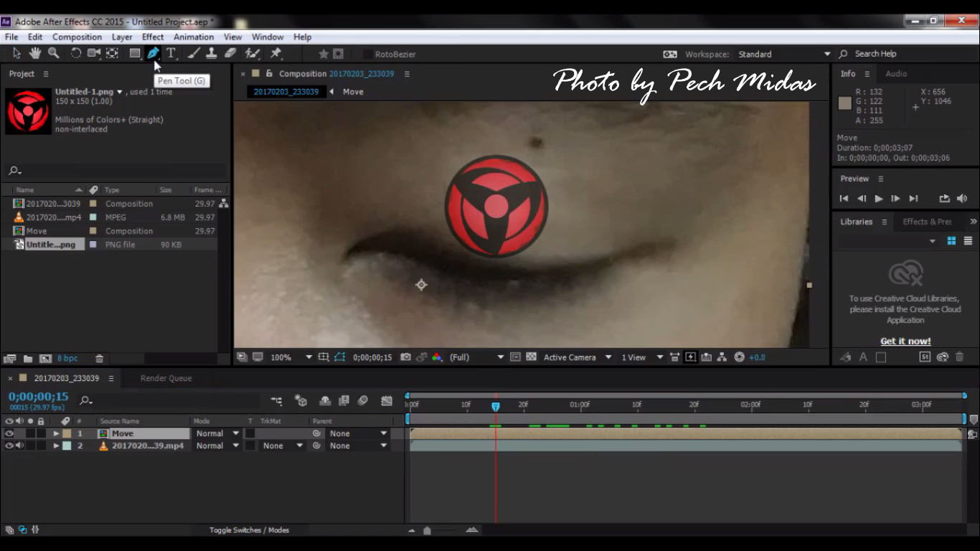
Task: Toggle mask and shape path visibility
Action: coord(340,357)
